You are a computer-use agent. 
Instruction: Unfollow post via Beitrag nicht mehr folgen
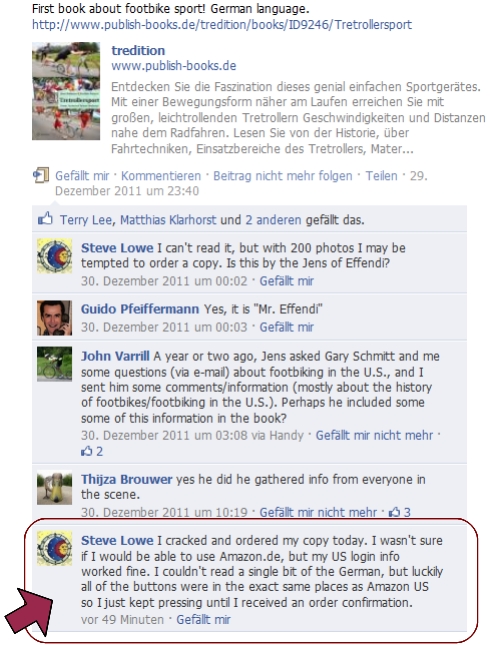point(283,176)
